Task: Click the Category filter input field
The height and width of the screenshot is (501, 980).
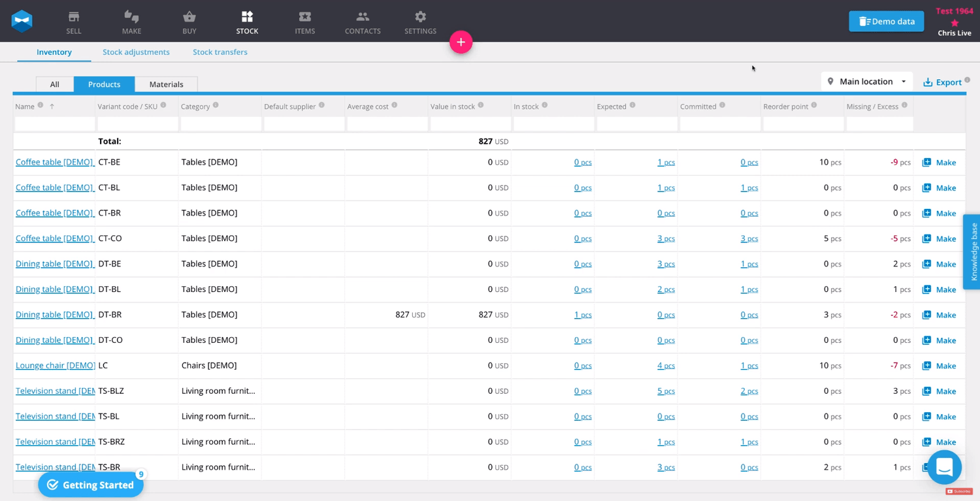Action: point(220,123)
